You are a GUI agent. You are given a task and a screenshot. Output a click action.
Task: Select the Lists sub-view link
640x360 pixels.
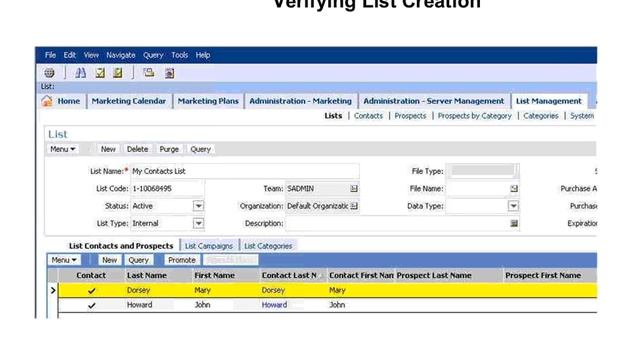pos(333,116)
